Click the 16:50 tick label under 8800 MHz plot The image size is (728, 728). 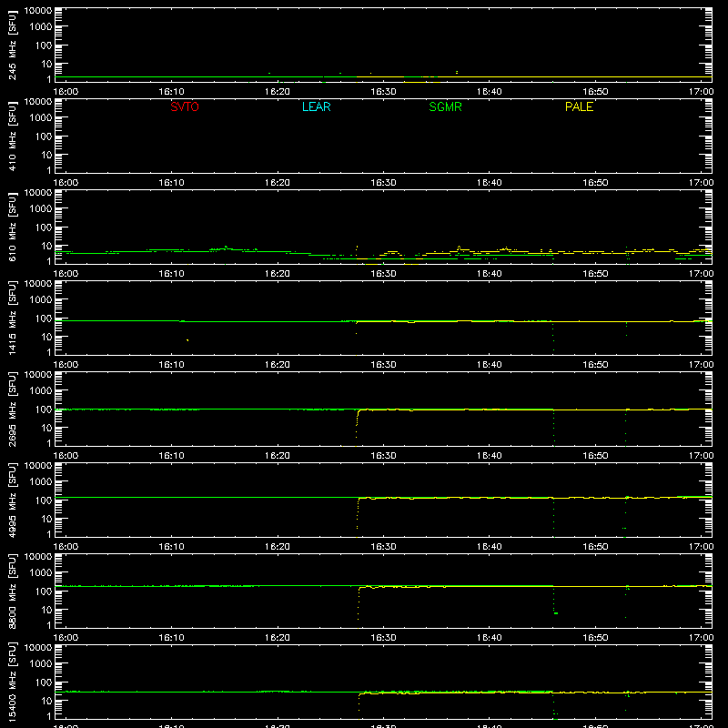(x=595, y=638)
